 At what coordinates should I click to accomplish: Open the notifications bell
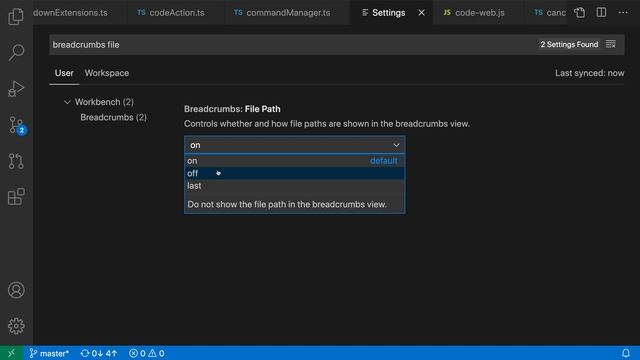click(625, 353)
